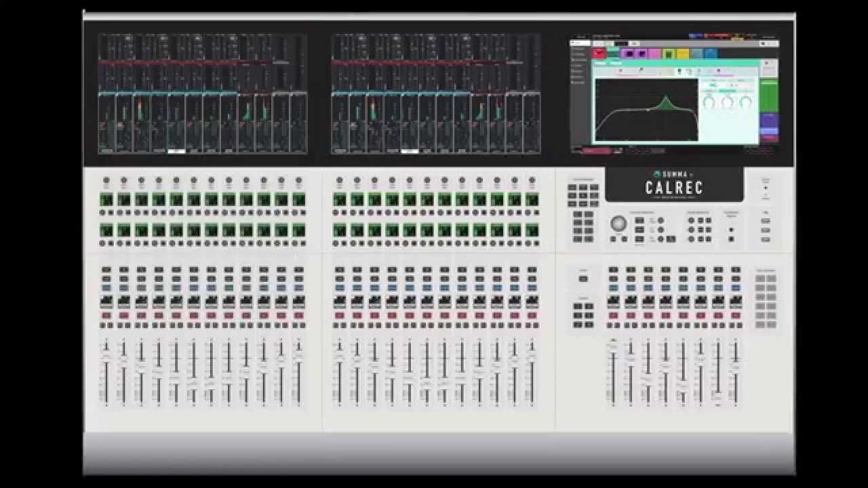Tap the first purple tile in touchscreen row

(628, 54)
